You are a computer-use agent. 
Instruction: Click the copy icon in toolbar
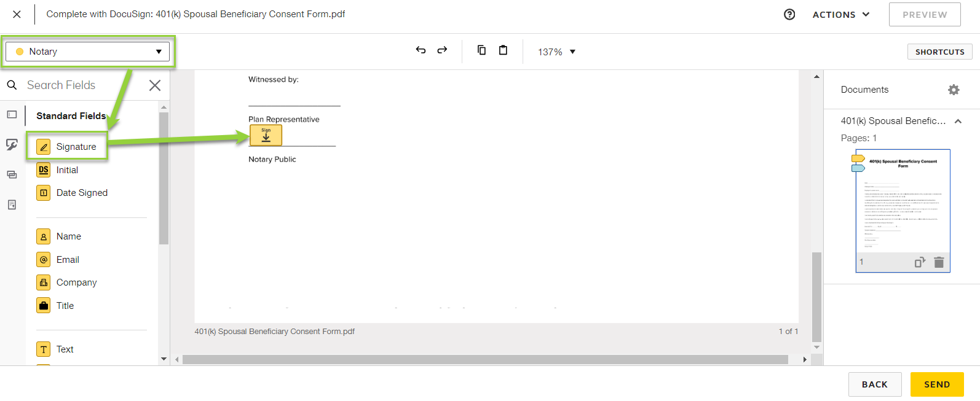[x=481, y=50]
